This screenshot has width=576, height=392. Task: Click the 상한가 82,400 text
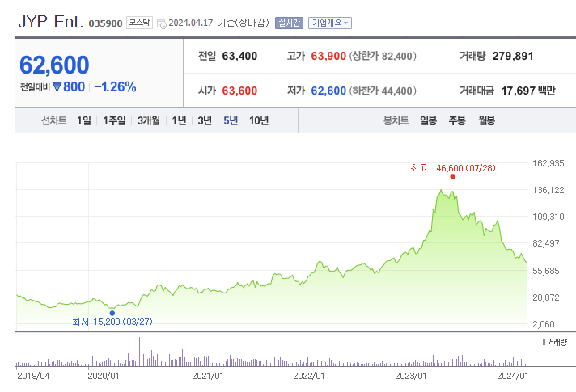383,56
